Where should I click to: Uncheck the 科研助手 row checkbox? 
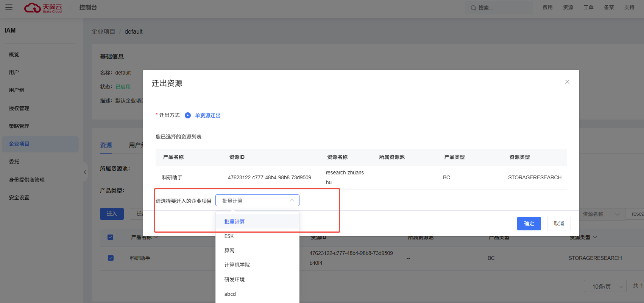(x=111, y=258)
